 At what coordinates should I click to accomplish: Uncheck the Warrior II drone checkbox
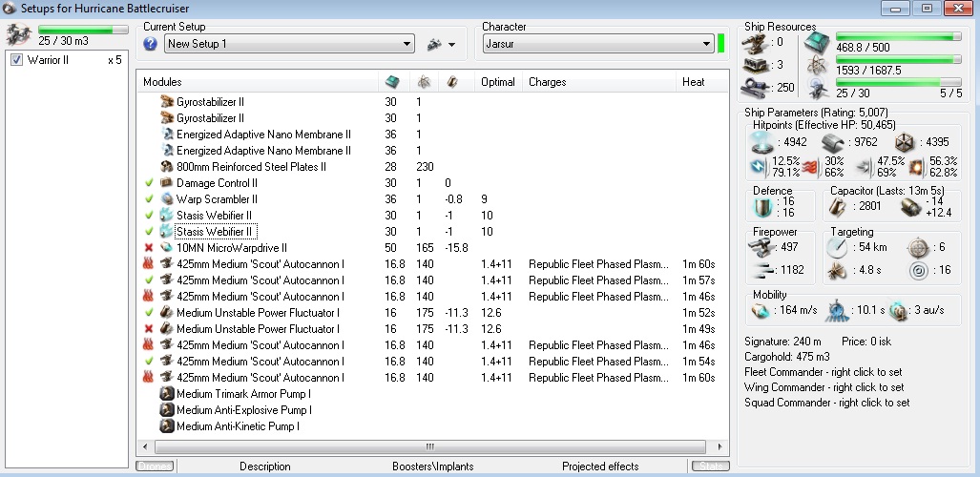(17, 61)
